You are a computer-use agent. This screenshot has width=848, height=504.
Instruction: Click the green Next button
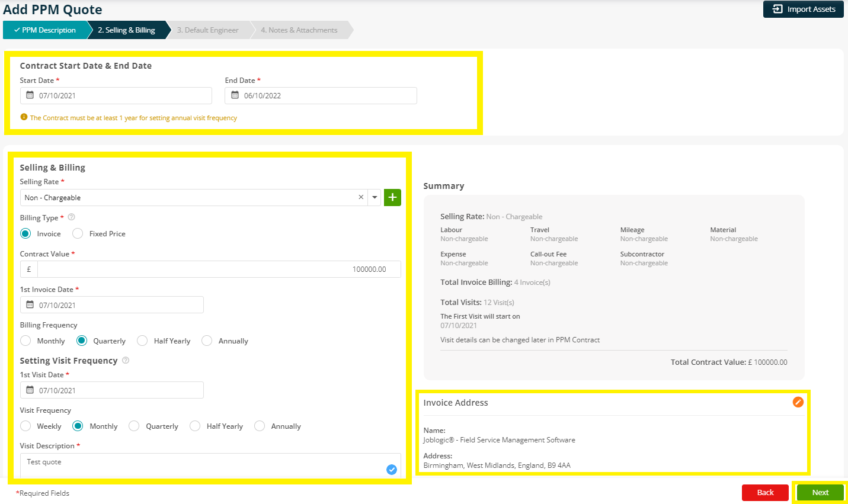point(820,493)
